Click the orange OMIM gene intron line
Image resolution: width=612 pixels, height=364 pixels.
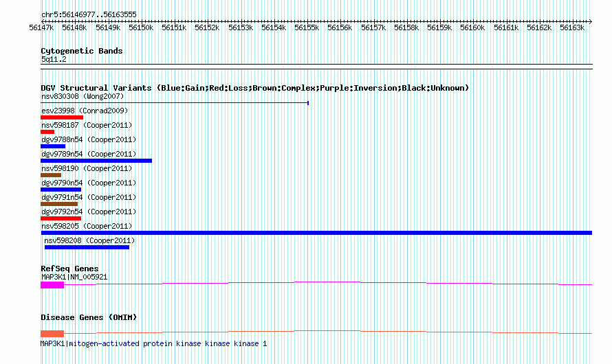(x=328, y=331)
